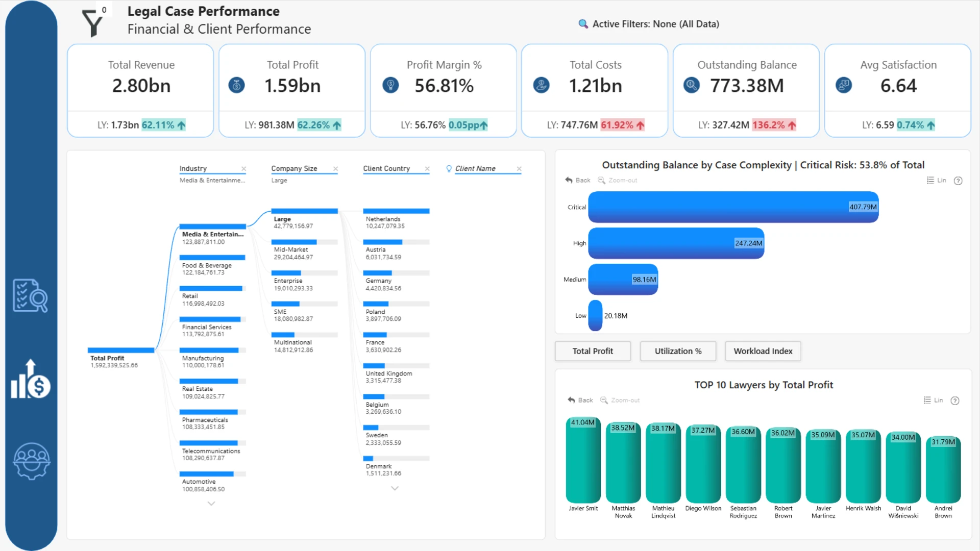Click the Total Profit card icon
The width and height of the screenshot is (980, 551).
pyautogui.click(x=236, y=85)
